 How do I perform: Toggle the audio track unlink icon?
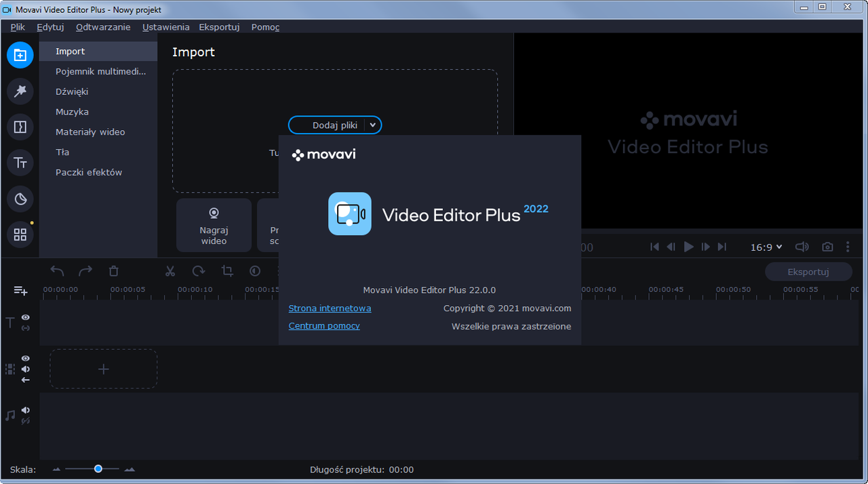26,421
